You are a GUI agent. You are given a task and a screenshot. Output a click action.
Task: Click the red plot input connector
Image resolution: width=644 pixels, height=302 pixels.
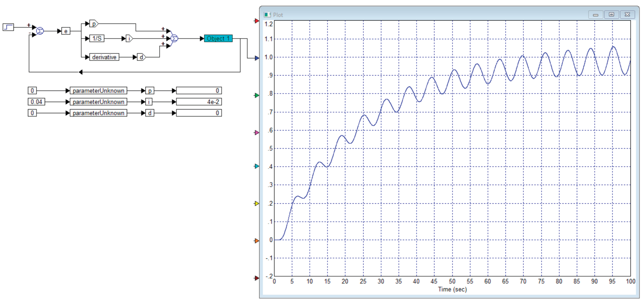coord(257,21)
